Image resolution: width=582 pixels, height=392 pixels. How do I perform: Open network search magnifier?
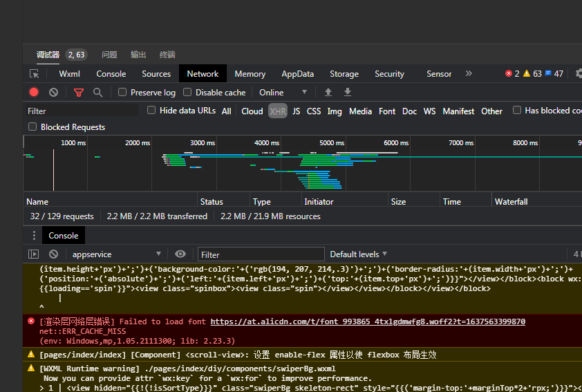[97, 93]
